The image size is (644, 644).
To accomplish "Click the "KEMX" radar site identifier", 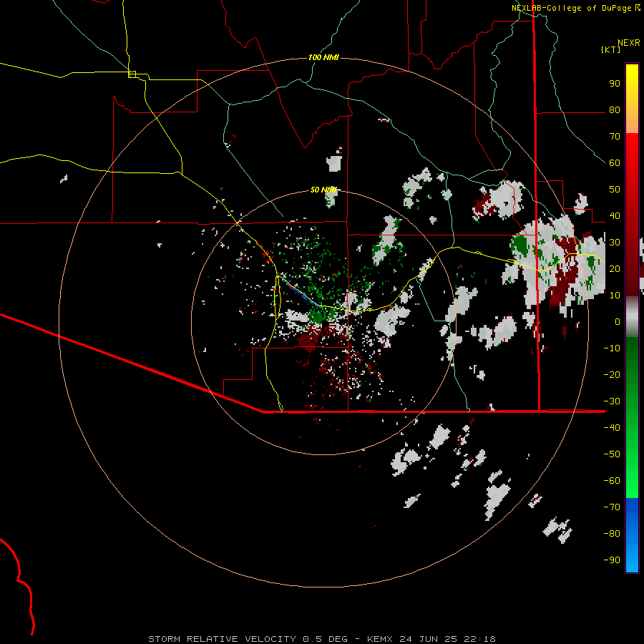I will click(380, 639).
